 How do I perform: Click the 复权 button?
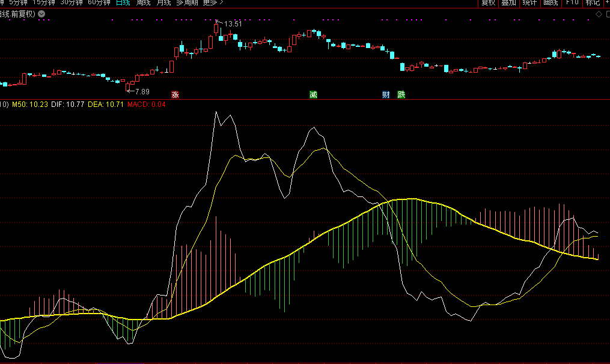point(489,2)
